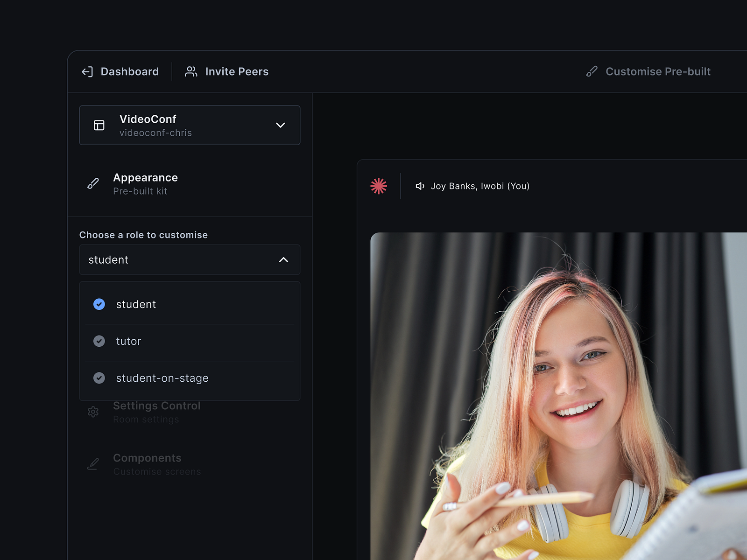Select the Appearance pen icon
The width and height of the screenshot is (747, 560).
coord(92,184)
